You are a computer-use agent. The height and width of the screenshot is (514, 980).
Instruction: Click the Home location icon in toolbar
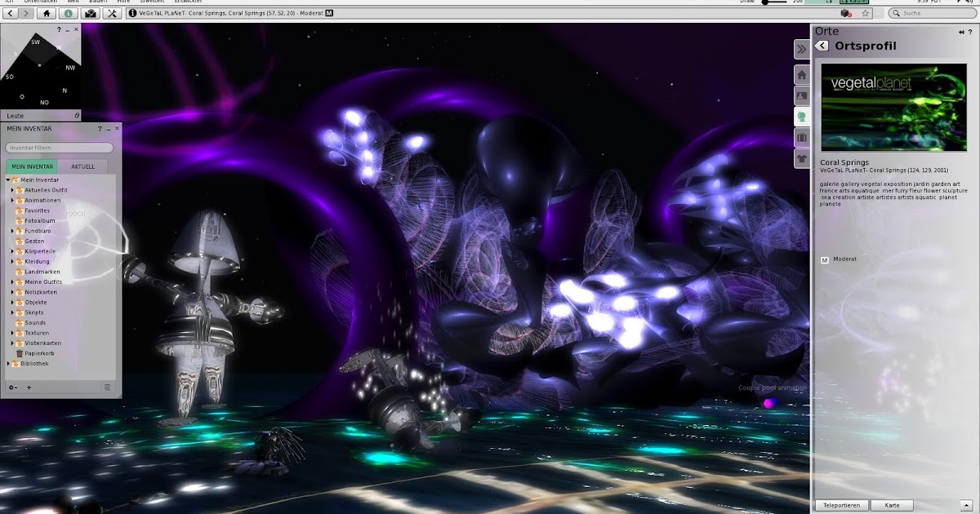click(47, 13)
